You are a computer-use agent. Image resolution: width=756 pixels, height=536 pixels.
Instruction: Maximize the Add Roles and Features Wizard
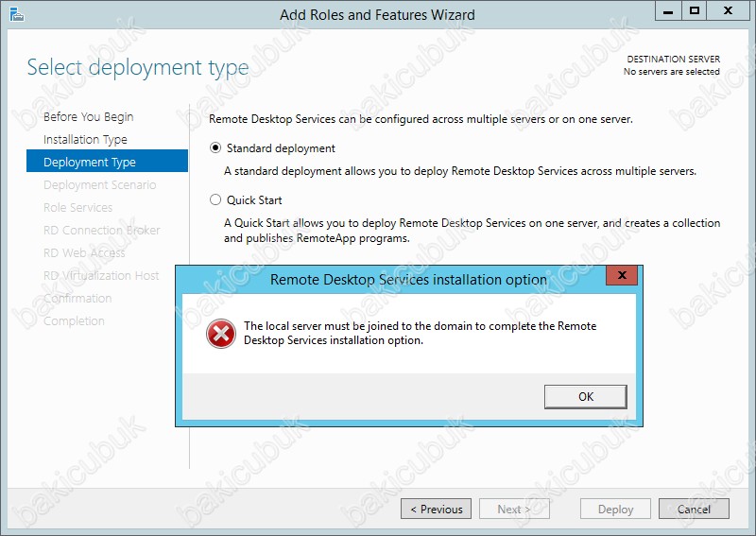click(x=695, y=11)
